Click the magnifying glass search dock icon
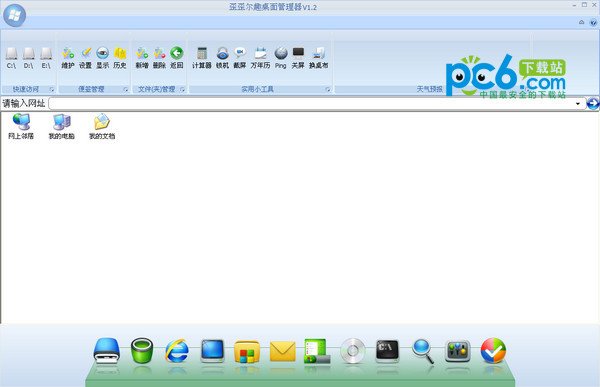The image size is (600, 387). (x=423, y=351)
